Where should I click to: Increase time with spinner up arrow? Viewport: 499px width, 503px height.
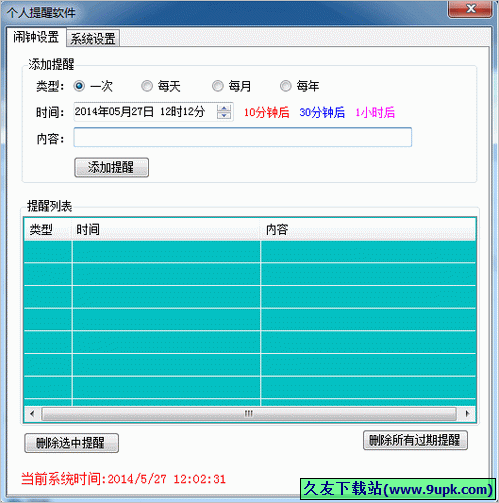224,108
